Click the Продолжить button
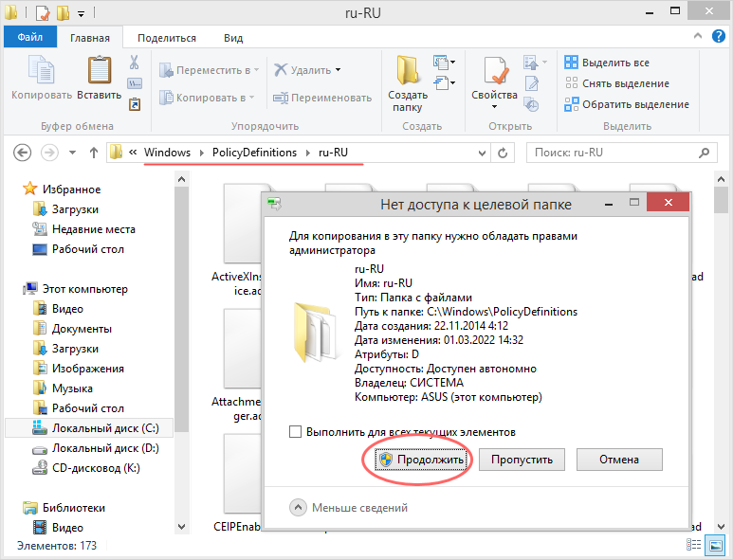The image size is (733, 560). (x=421, y=460)
